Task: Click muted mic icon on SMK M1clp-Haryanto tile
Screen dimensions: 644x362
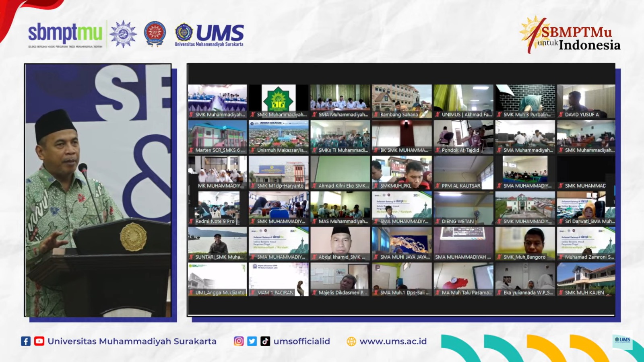Action: click(x=253, y=186)
